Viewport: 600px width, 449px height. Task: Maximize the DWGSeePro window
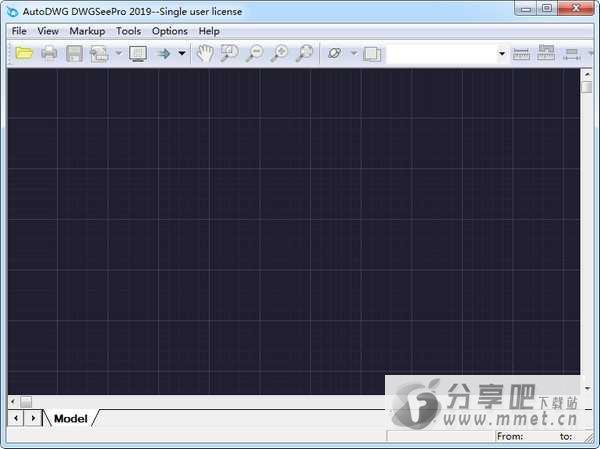548,8
